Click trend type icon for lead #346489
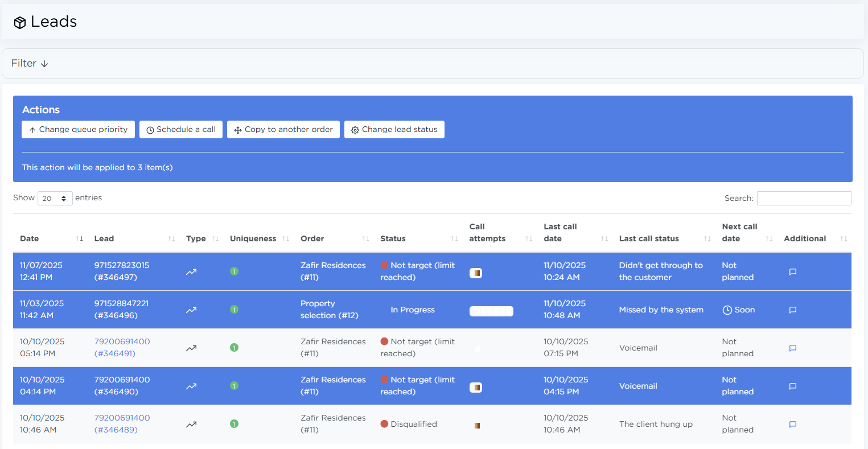This screenshot has height=449, width=868. tap(191, 425)
